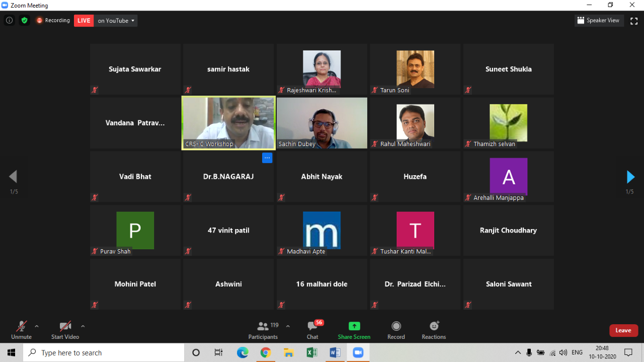644x362 pixels.
Task: Unmute the microphone
Action: 21,330
